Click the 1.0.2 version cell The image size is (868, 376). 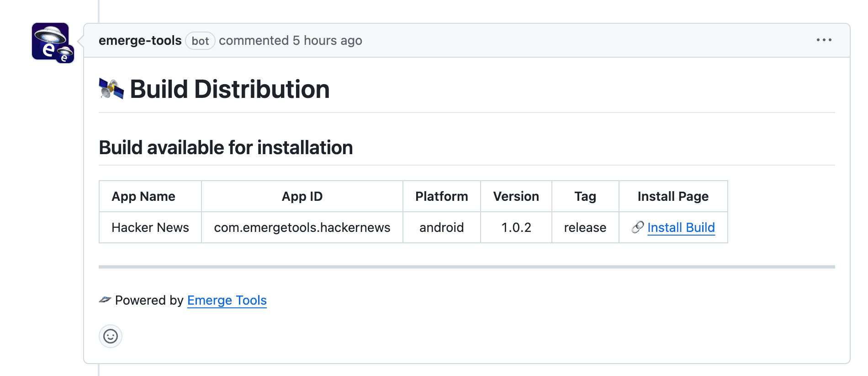tap(516, 227)
